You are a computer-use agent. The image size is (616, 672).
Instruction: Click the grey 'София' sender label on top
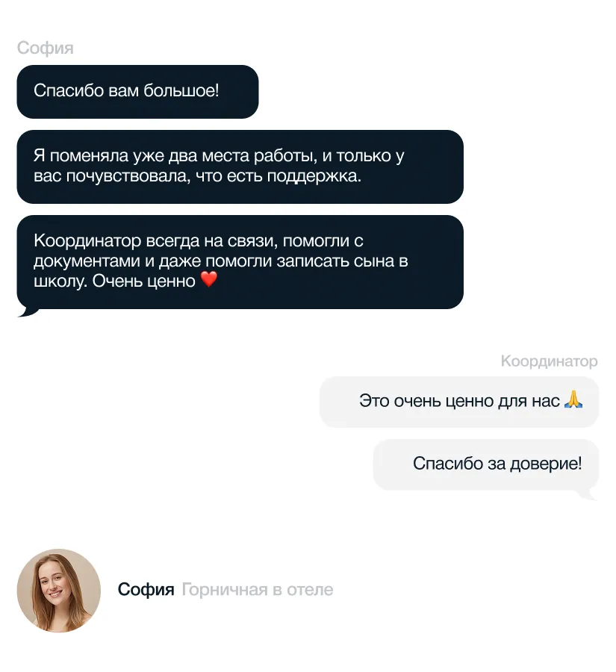click(46, 48)
